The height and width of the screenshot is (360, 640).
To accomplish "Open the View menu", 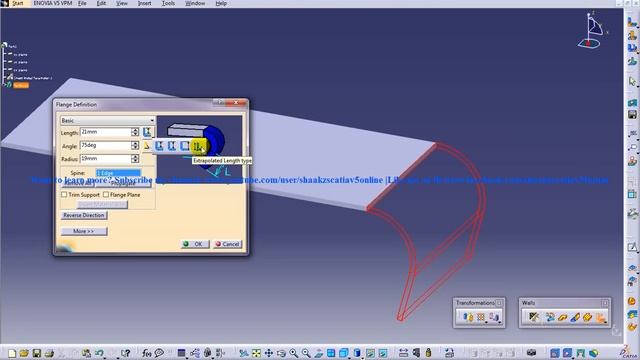I will tap(122, 3).
